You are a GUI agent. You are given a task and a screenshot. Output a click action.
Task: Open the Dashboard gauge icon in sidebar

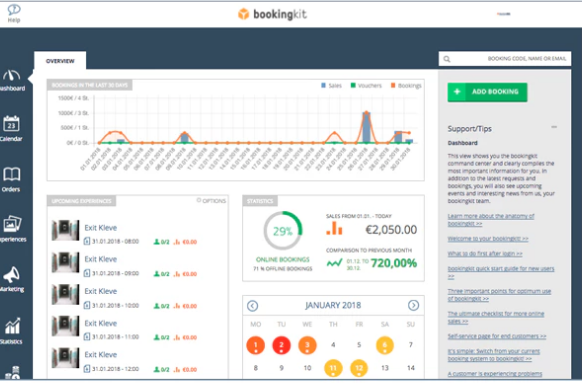point(12,76)
